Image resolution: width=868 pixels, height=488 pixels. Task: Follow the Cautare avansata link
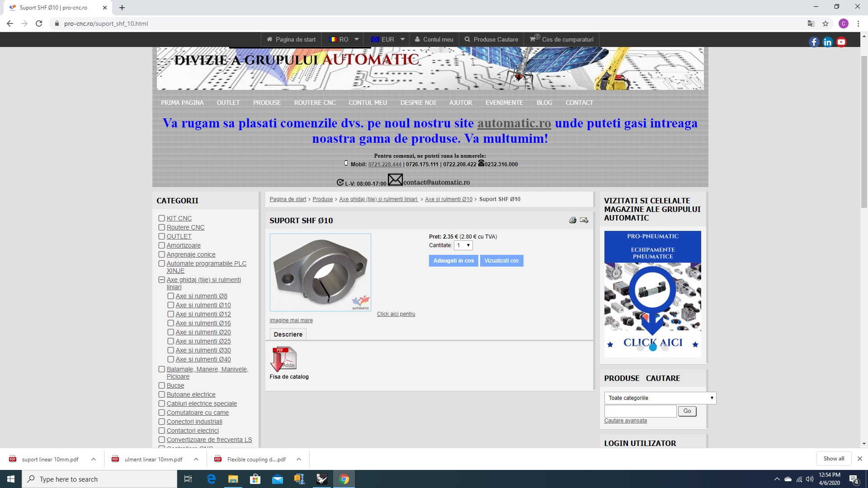[625, 421]
